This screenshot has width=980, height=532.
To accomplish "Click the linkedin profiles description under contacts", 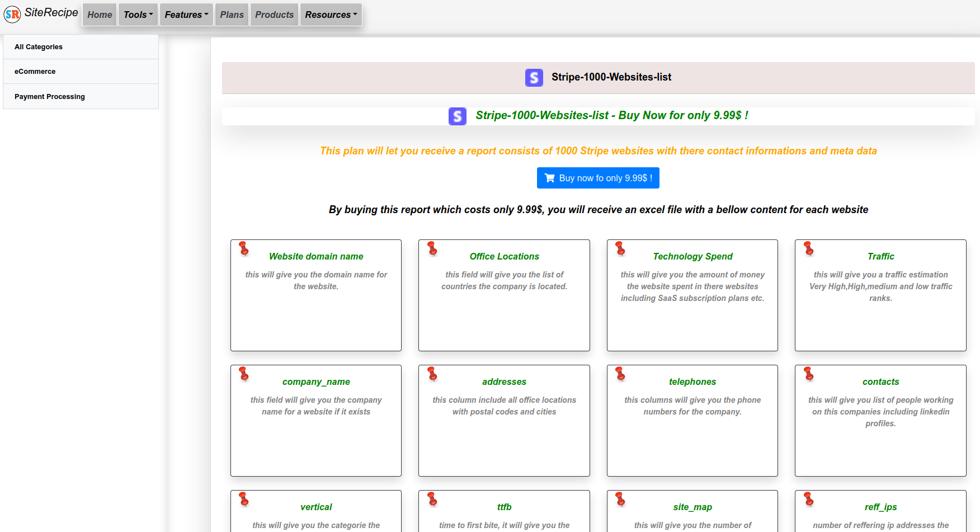I will (x=881, y=412).
